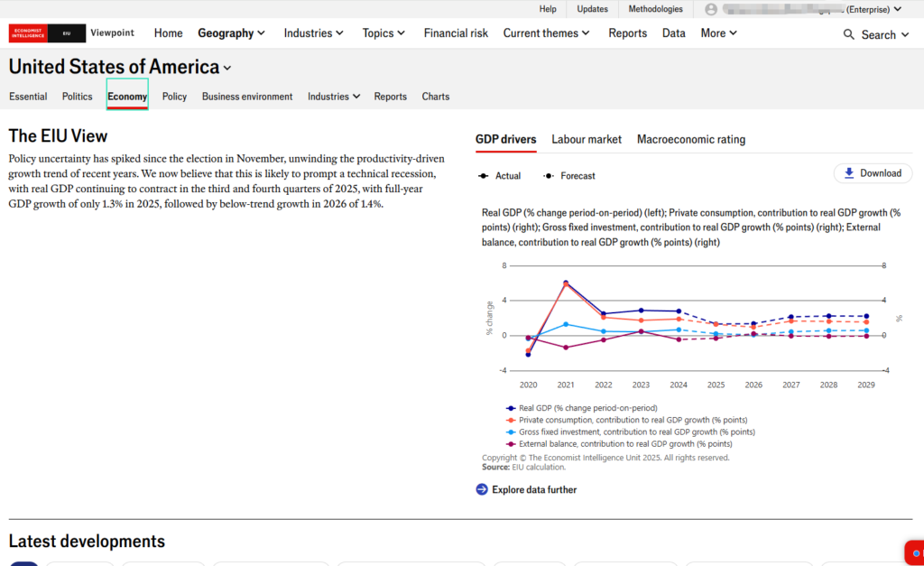Open the Macroeconomic rating tab
This screenshot has width=924, height=566.
pos(690,139)
